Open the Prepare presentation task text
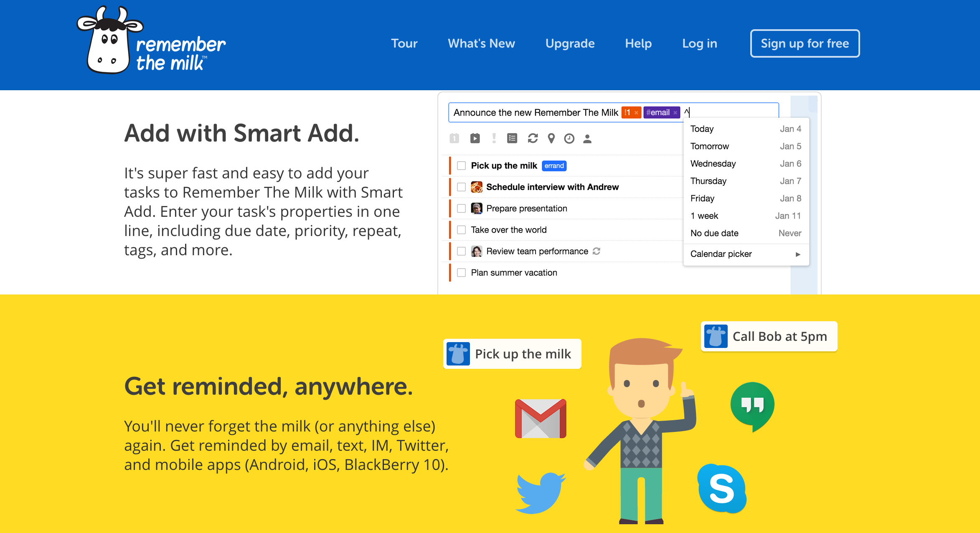980x533 pixels. [x=526, y=208]
